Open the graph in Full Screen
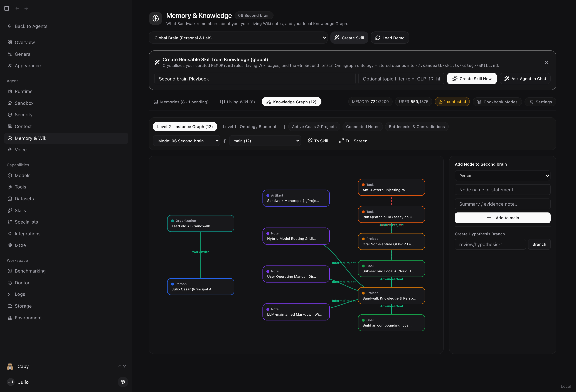Viewport: 576px width, 392px height. pos(353,141)
